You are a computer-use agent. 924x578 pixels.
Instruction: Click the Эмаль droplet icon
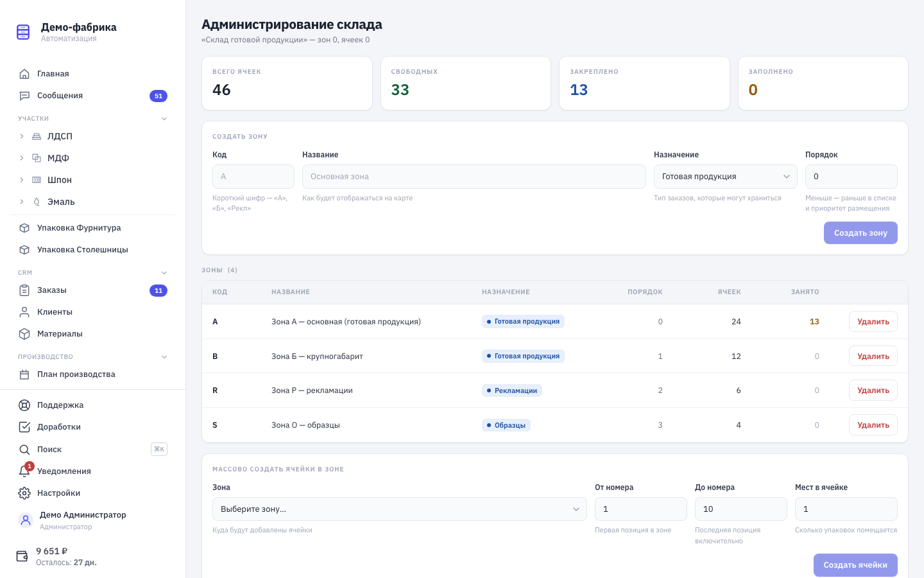point(37,202)
